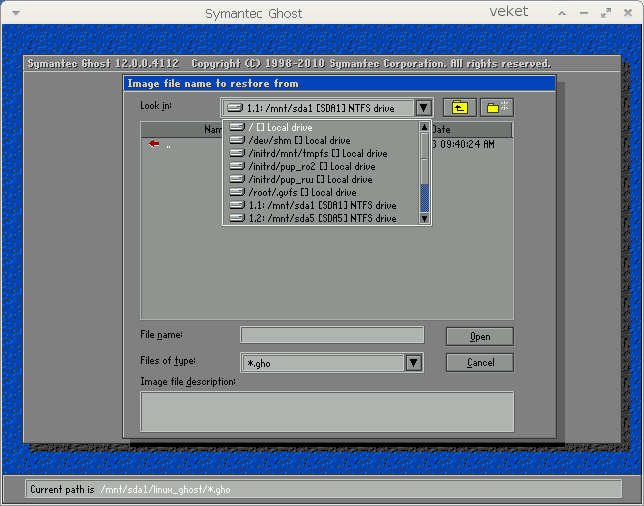Image resolution: width=644 pixels, height=506 pixels.
Task: Click the '*.gho' file type field
Action: (323, 363)
